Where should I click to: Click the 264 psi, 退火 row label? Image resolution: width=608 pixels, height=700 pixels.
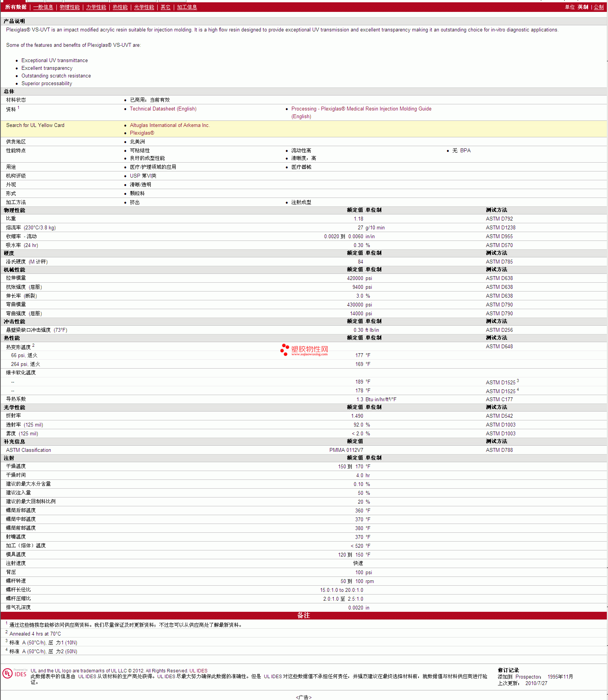25,364
